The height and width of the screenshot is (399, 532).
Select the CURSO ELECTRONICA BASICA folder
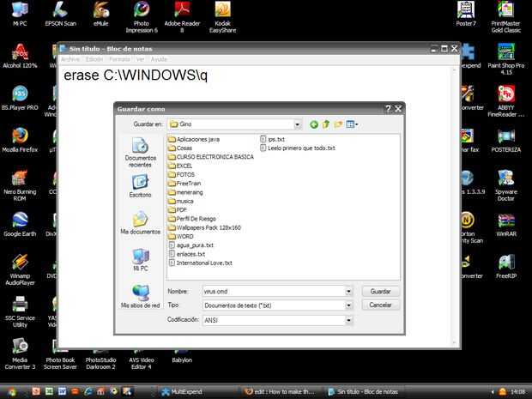coord(211,157)
